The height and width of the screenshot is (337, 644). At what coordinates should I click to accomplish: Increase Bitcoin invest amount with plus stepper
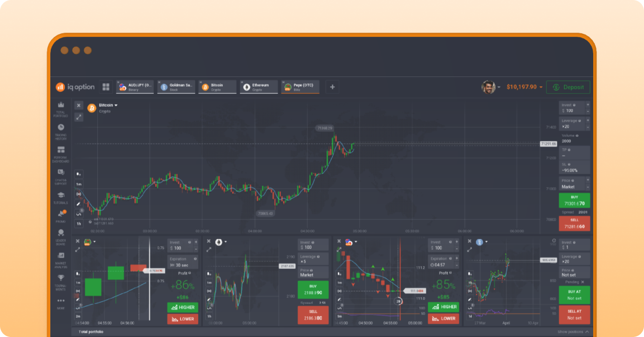click(x=588, y=105)
